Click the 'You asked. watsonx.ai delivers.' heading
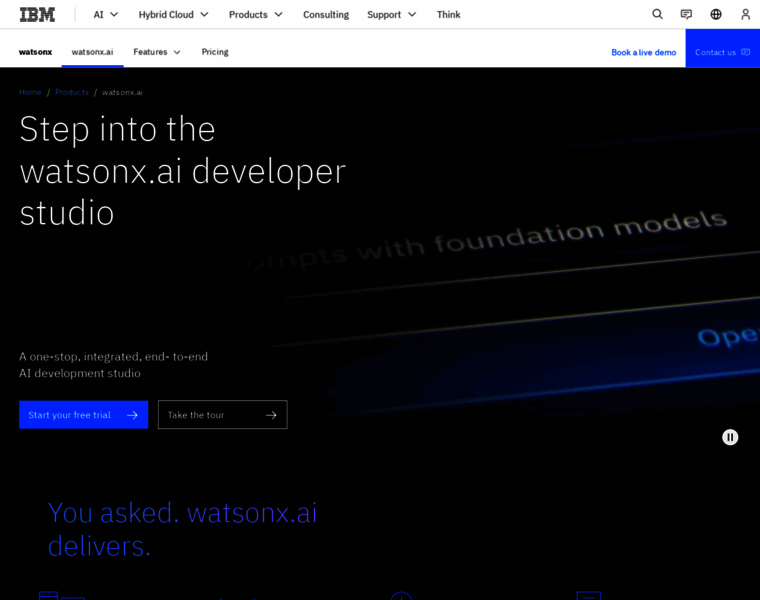Viewport: 760px width, 600px height. click(182, 529)
